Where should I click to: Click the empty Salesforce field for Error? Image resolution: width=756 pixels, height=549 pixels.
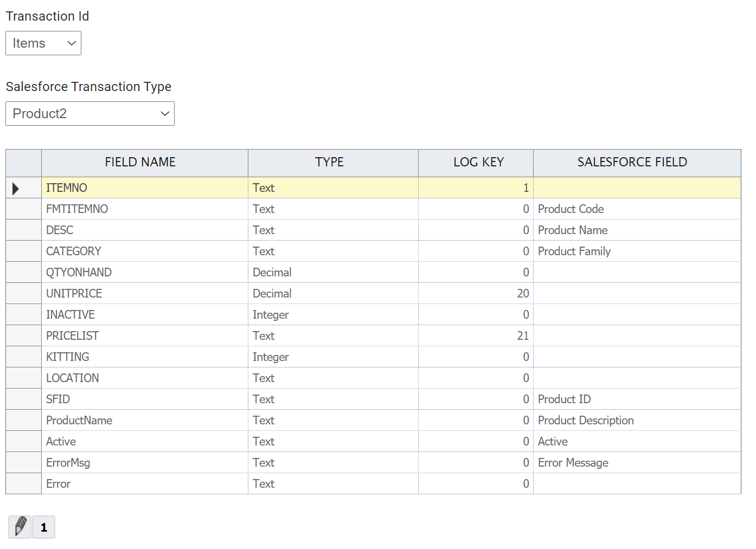click(636, 484)
